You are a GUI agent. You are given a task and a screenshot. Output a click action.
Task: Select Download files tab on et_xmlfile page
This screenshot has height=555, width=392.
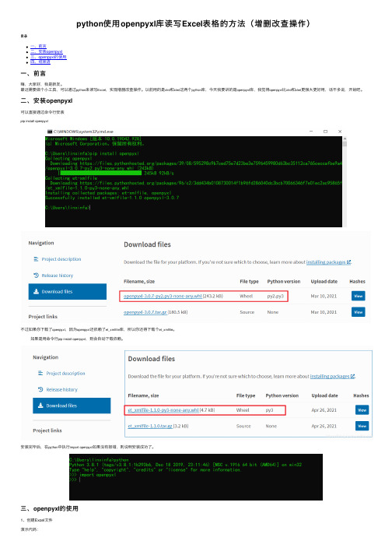pyautogui.click(x=72, y=406)
